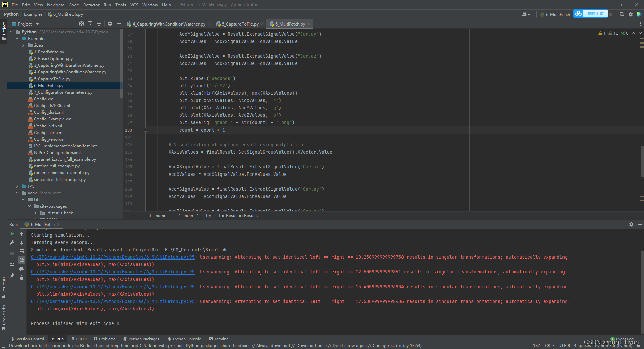644x349 pixels.
Task: Click the Down the Stack Trace arrow
Action: coord(22,242)
